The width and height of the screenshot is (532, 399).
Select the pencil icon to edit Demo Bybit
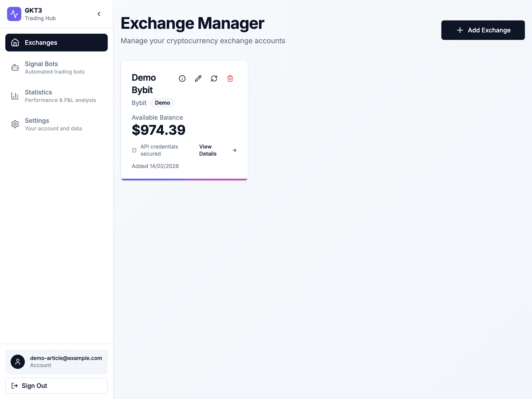198,78
